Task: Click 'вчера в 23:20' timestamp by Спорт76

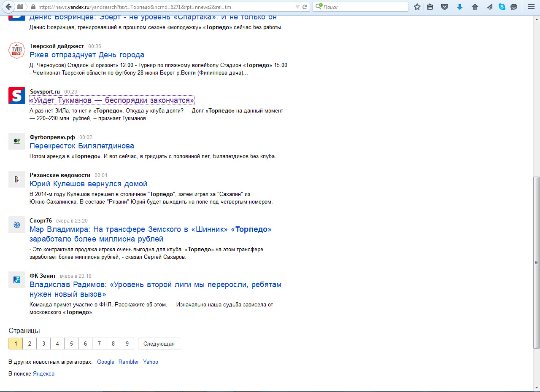Action: pyautogui.click(x=72, y=220)
